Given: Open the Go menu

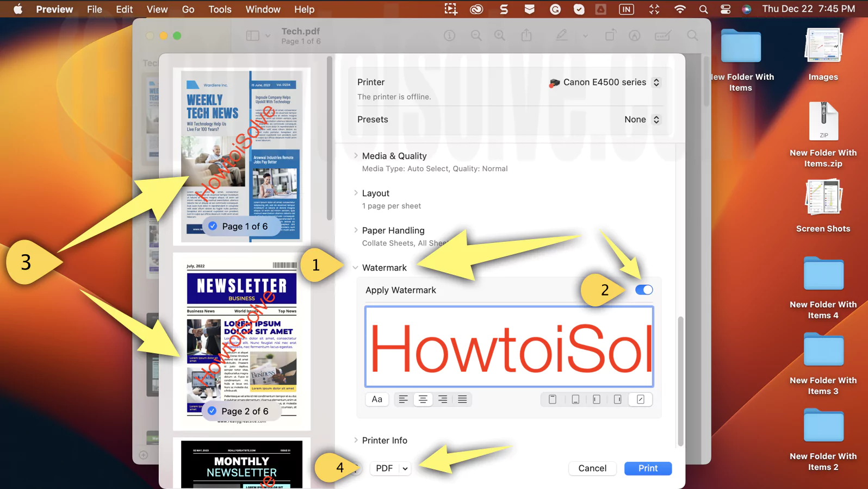Looking at the screenshot, I should coord(188,9).
